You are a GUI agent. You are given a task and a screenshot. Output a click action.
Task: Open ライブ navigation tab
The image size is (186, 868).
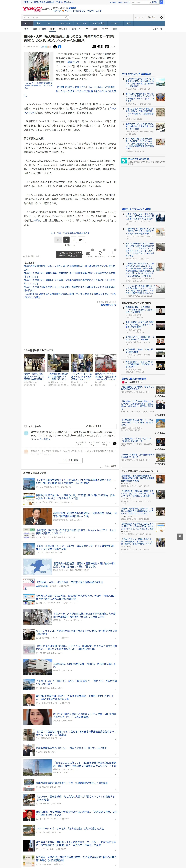[x=49, y=24]
